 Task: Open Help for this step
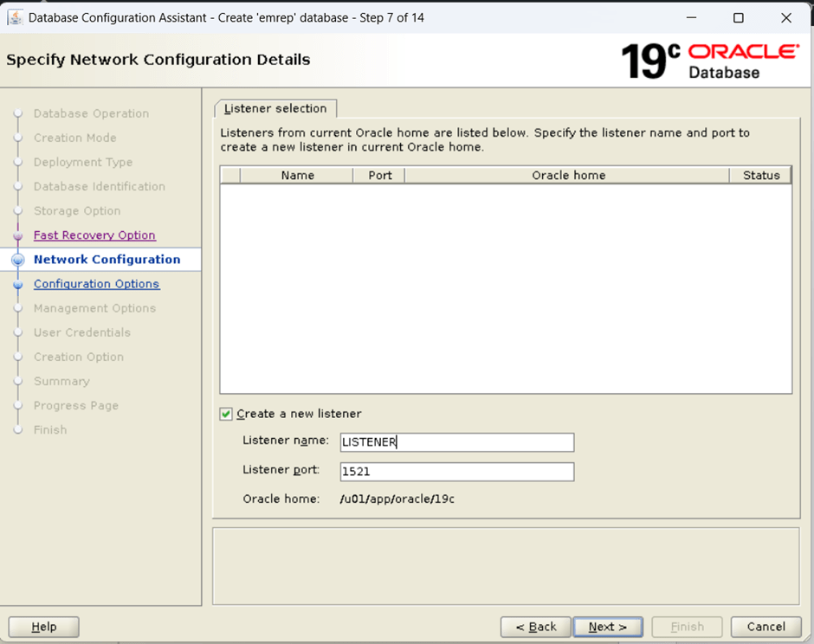click(x=43, y=627)
